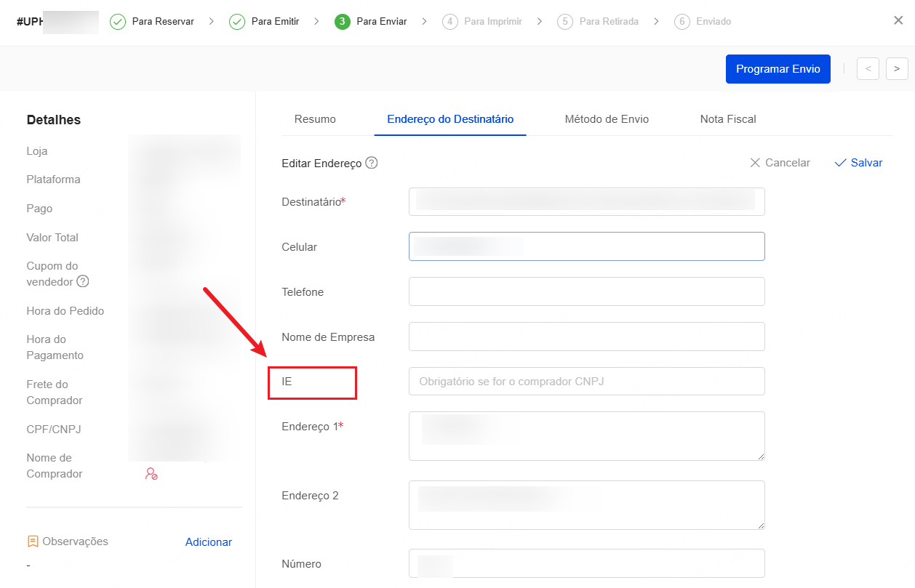This screenshot has height=588, width=915.
Task: Save the address with Salvar
Action: [858, 163]
